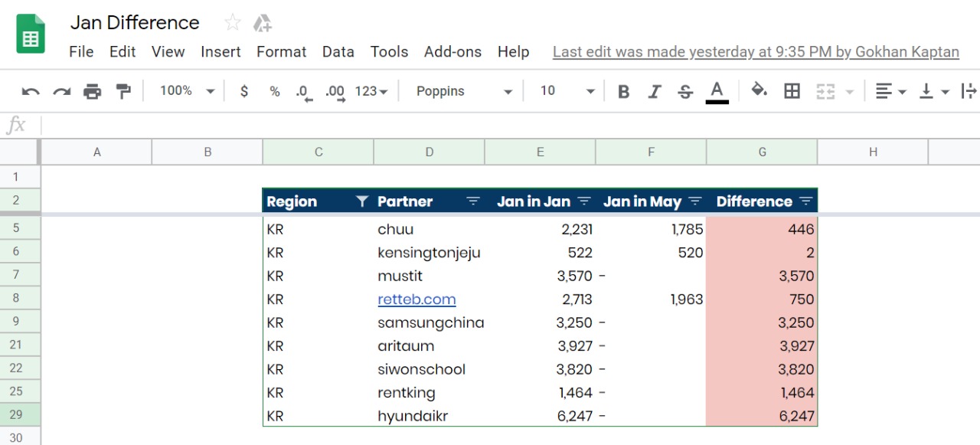
Task: Open the retteb.com hyperlink
Action: (416, 299)
